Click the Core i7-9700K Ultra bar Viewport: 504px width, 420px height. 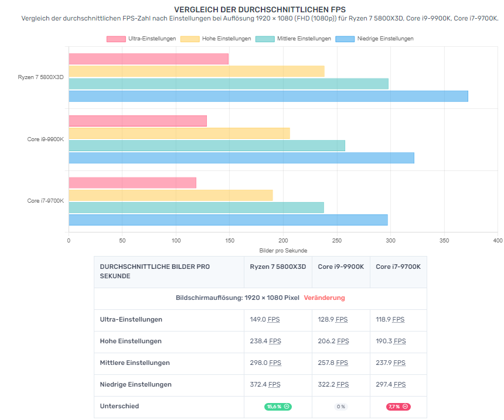tap(132, 183)
